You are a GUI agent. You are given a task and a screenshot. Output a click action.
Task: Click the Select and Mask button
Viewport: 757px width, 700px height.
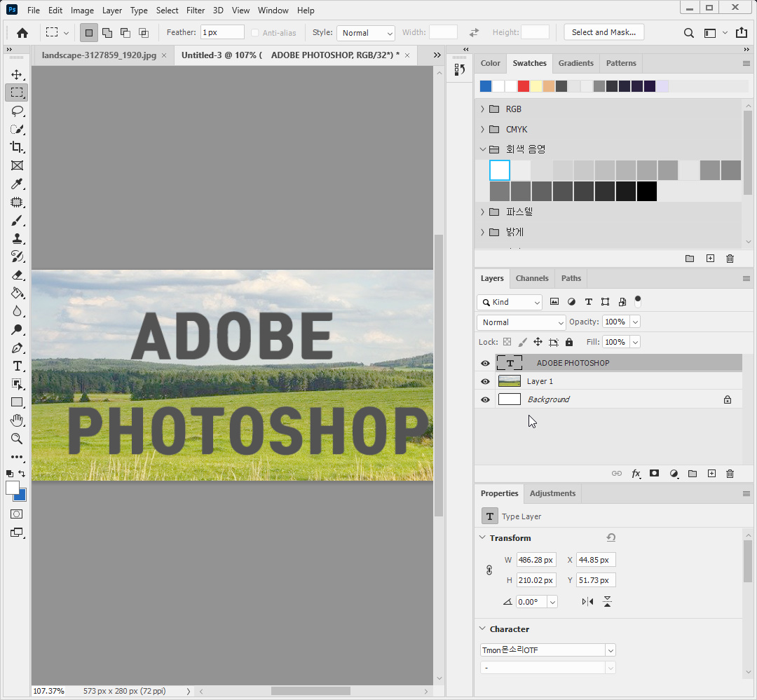coord(603,32)
